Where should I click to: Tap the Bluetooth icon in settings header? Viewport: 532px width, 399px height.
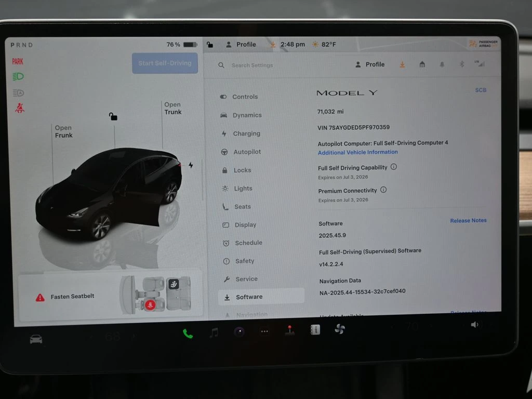pos(461,64)
